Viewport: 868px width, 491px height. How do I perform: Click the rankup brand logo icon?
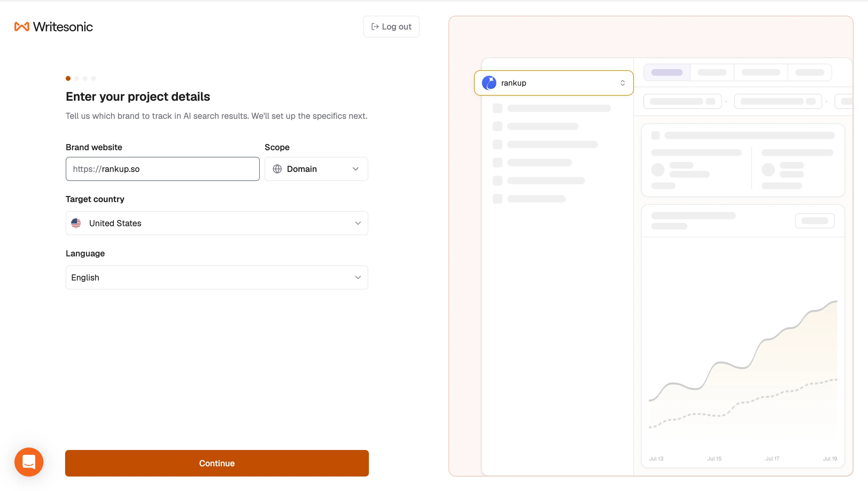pyautogui.click(x=489, y=83)
